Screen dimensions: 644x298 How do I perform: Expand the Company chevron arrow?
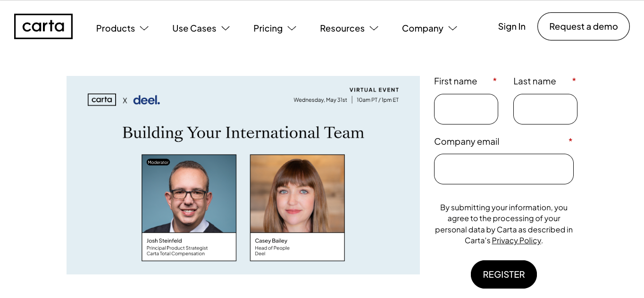453,28
